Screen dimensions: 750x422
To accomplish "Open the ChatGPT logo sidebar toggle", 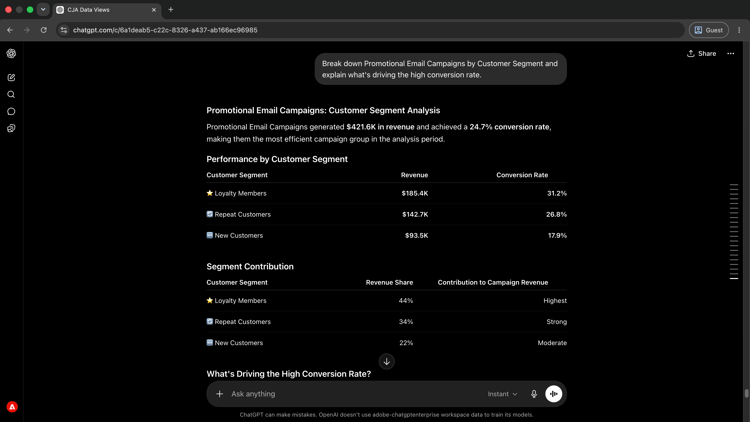I will [11, 54].
